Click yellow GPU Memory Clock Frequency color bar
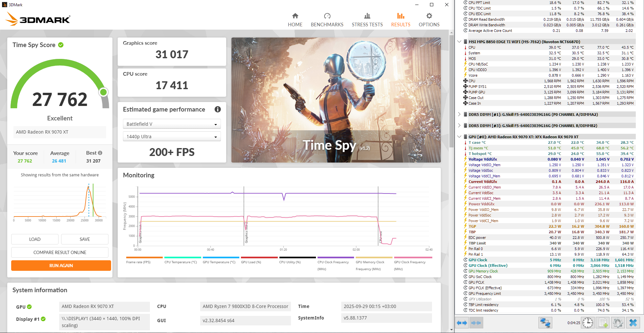 point(374,257)
